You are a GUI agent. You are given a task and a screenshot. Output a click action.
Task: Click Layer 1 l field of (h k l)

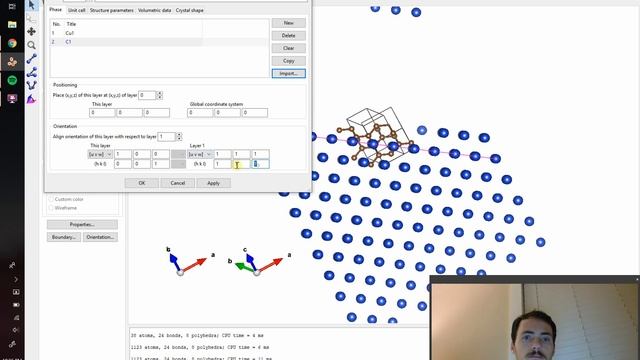coord(260,164)
